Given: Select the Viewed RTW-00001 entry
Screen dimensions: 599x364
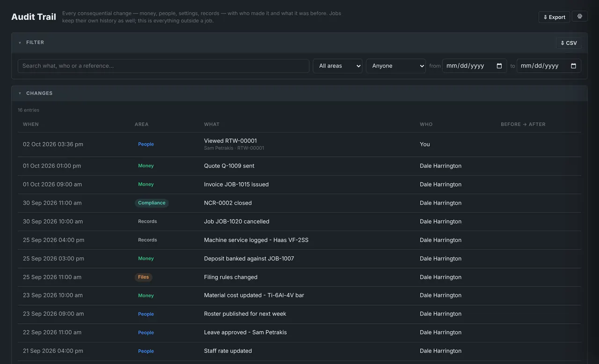Looking at the screenshot, I should 299,144.
